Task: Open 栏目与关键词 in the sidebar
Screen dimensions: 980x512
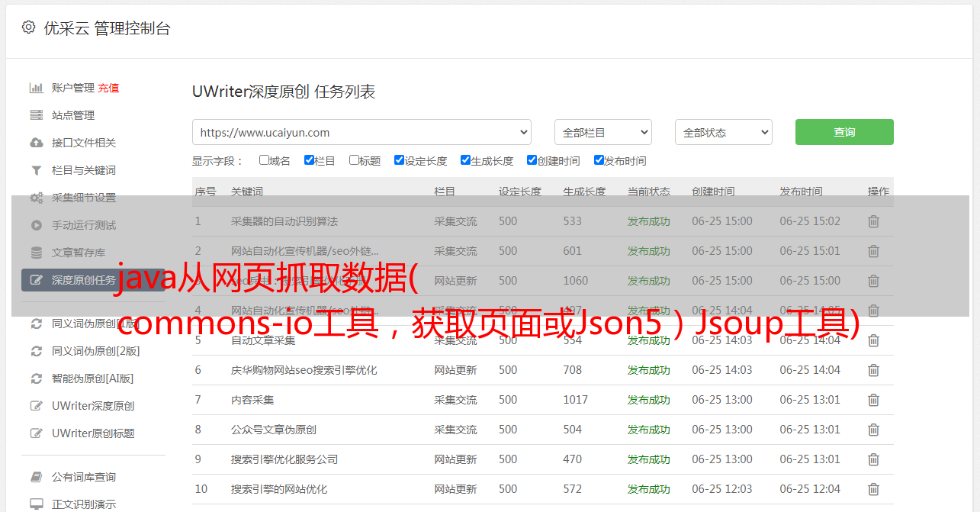Action: 84,170
